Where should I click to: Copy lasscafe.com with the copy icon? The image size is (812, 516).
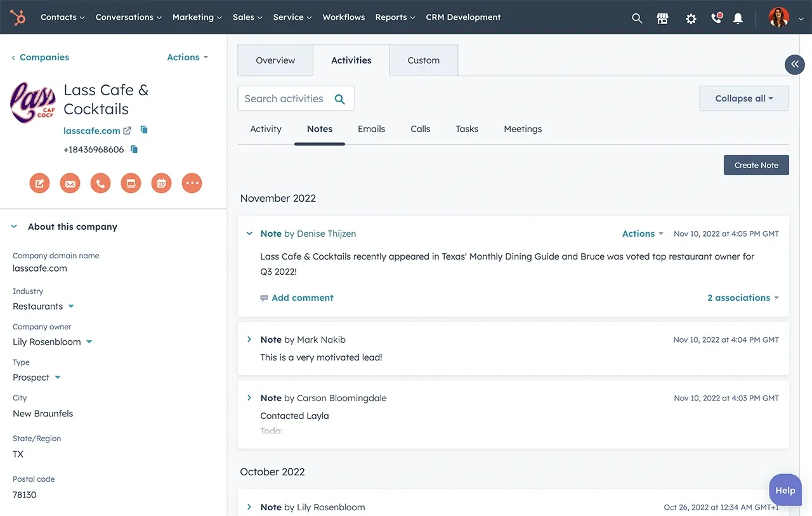coord(143,129)
